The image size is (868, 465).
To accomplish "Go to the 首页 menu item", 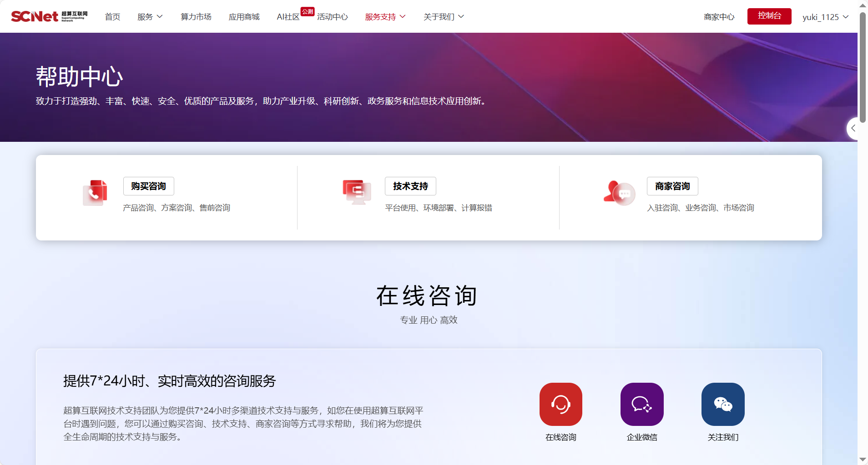I will [112, 17].
